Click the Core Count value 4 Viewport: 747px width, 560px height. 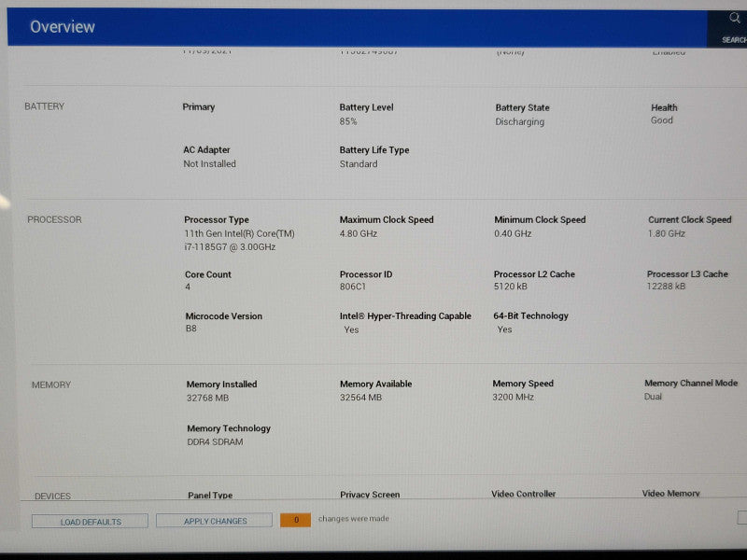188,287
